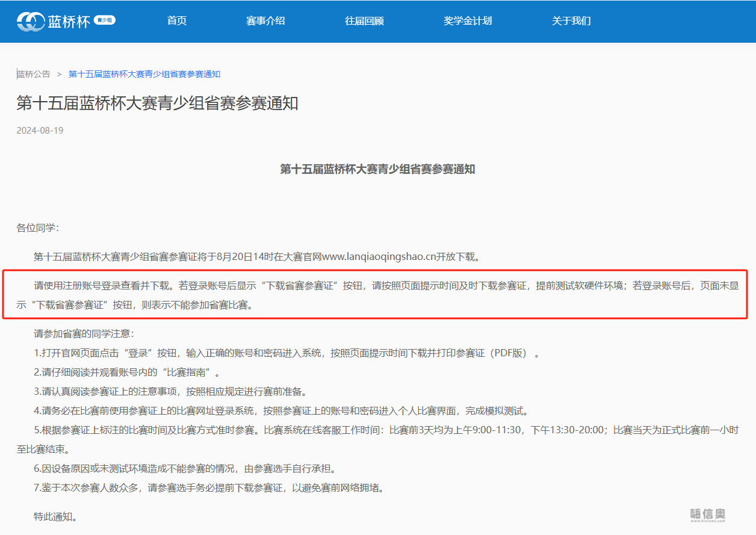Click the centered bold notice heading

[377, 169]
